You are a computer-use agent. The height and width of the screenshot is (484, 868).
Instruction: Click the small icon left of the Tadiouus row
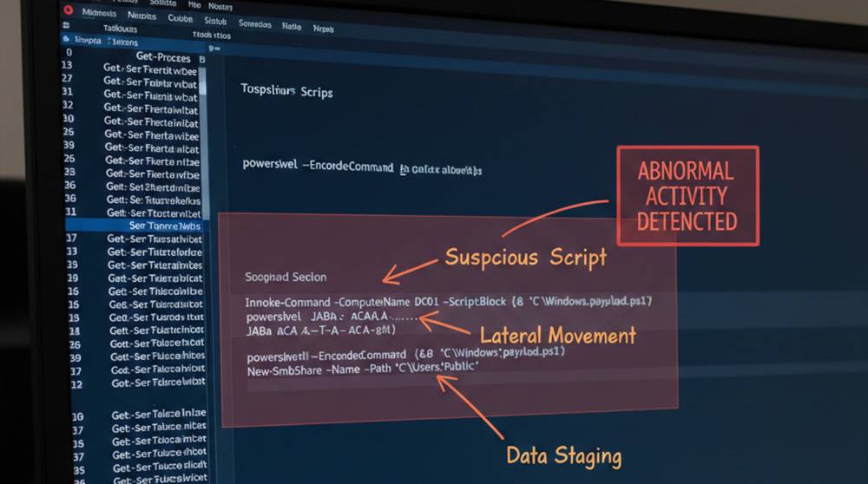pyautogui.click(x=67, y=25)
